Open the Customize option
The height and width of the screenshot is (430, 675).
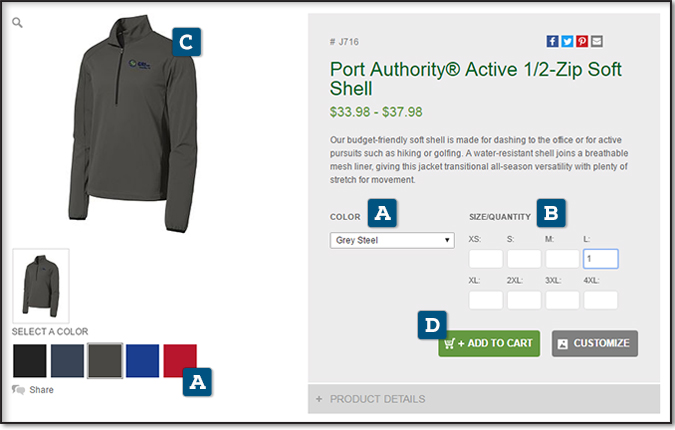click(594, 343)
